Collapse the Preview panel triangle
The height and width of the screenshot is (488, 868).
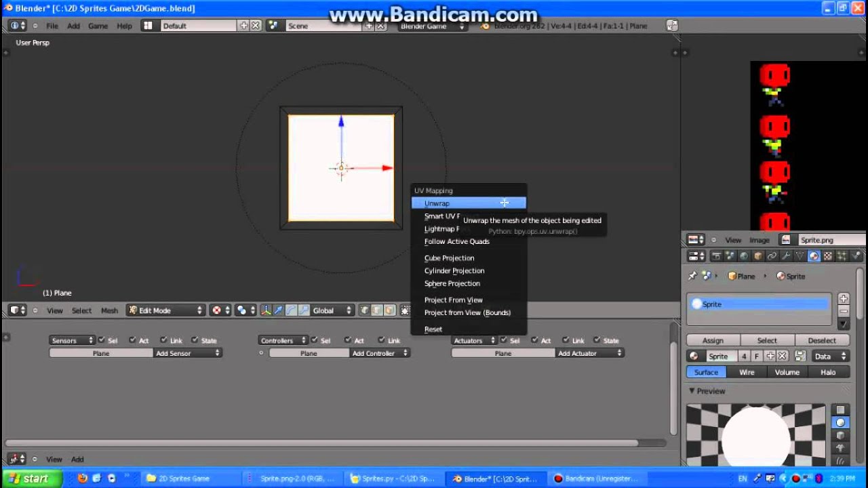click(x=692, y=391)
